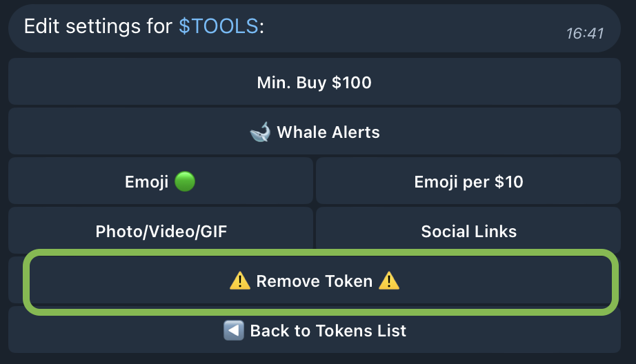Image resolution: width=636 pixels, height=364 pixels.
Task: Click the "Whale Alerts" text label
Action: [328, 132]
